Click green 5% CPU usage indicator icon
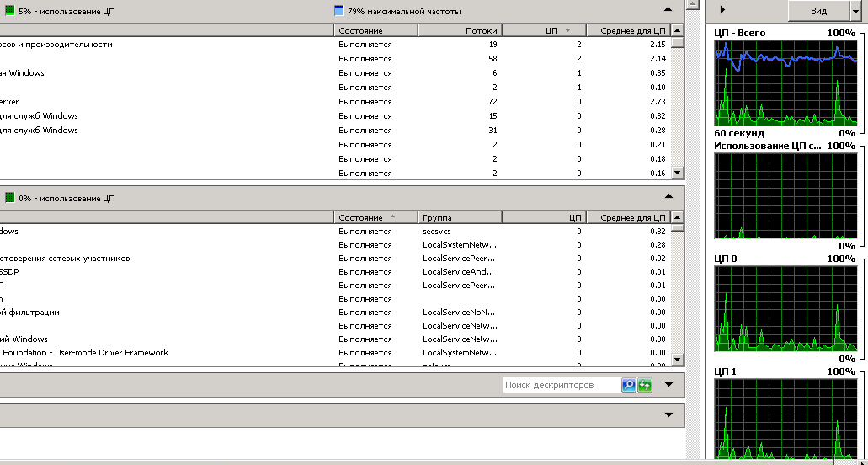The image size is (868, 465). (10, 11)
